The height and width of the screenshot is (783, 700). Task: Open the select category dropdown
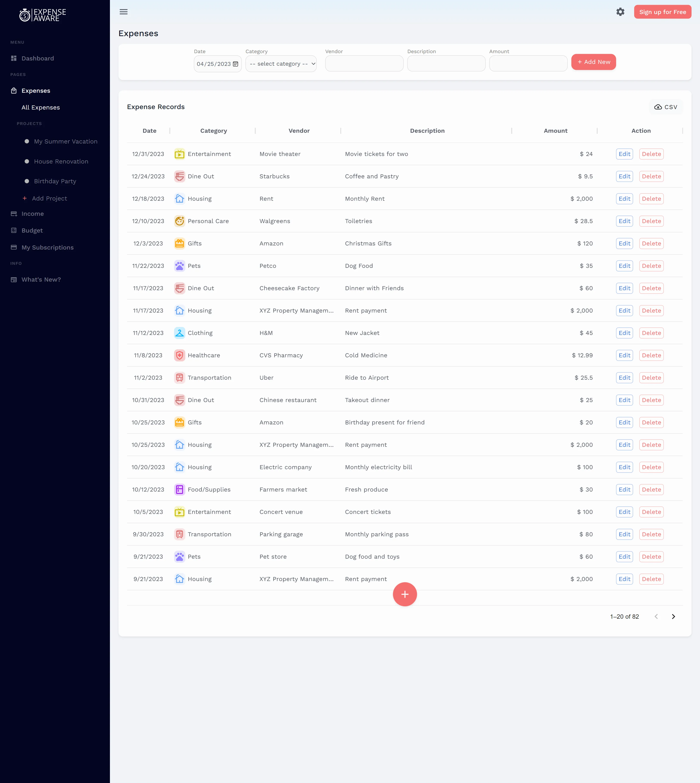point(281,64)
